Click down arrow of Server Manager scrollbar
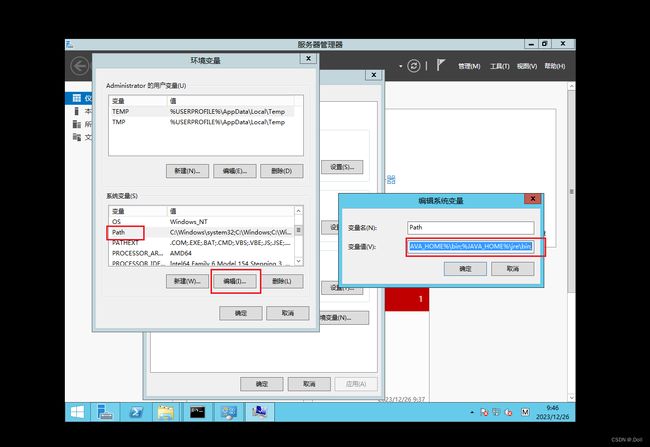650x447 pixels. coord(572,397)
